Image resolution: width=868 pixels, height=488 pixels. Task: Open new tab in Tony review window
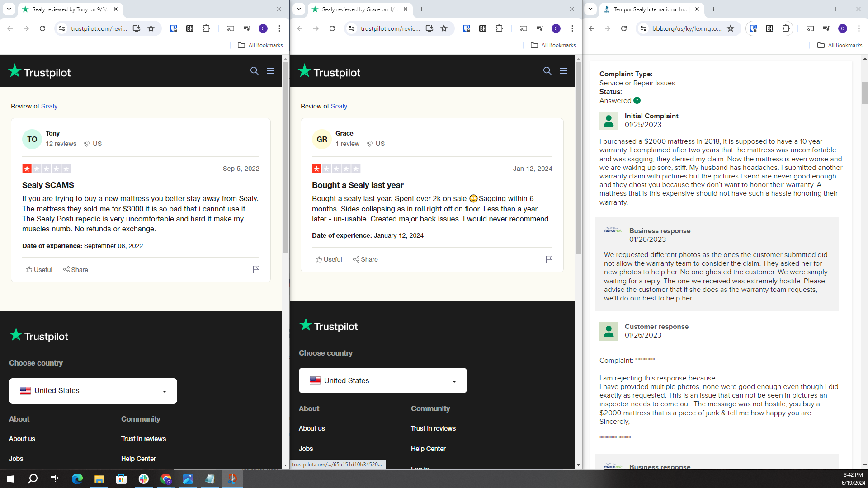[132, 9]
